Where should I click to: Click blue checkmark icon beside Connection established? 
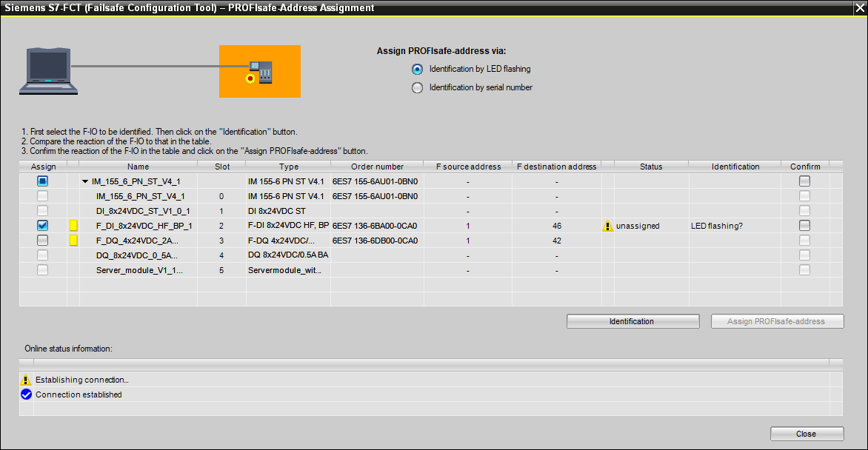pos(27,394)
